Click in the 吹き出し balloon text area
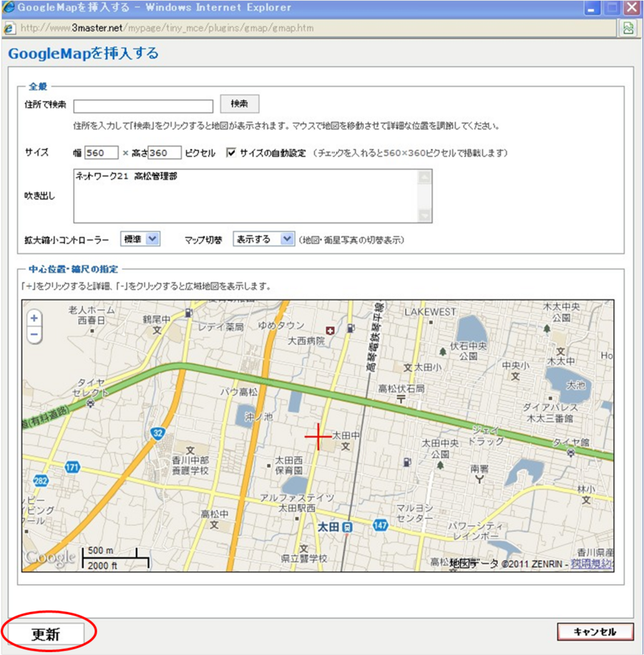644x655 pixels. (x=253, y=196)
